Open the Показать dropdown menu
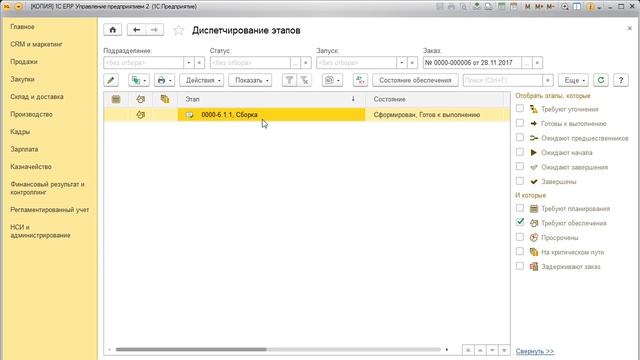The image size is (640, 360). (x=250, y=80)
